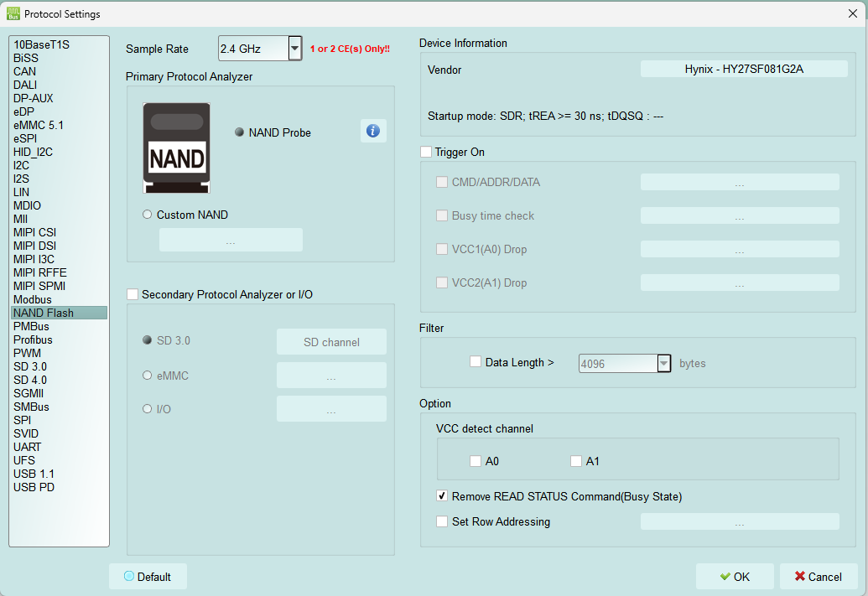Click the Set Row Addressing settings button
Image resolution: width=868 pixels, height=596 pixels.
pos(740,521)
